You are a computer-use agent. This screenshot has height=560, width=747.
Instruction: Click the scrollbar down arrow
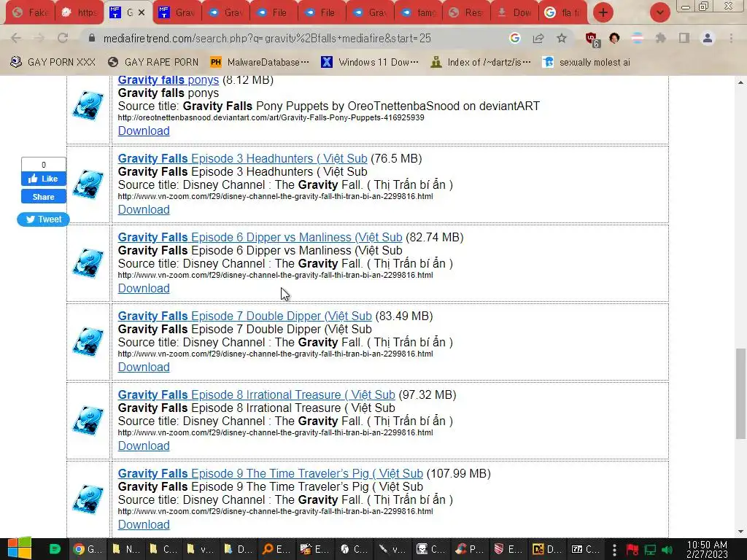740,532
